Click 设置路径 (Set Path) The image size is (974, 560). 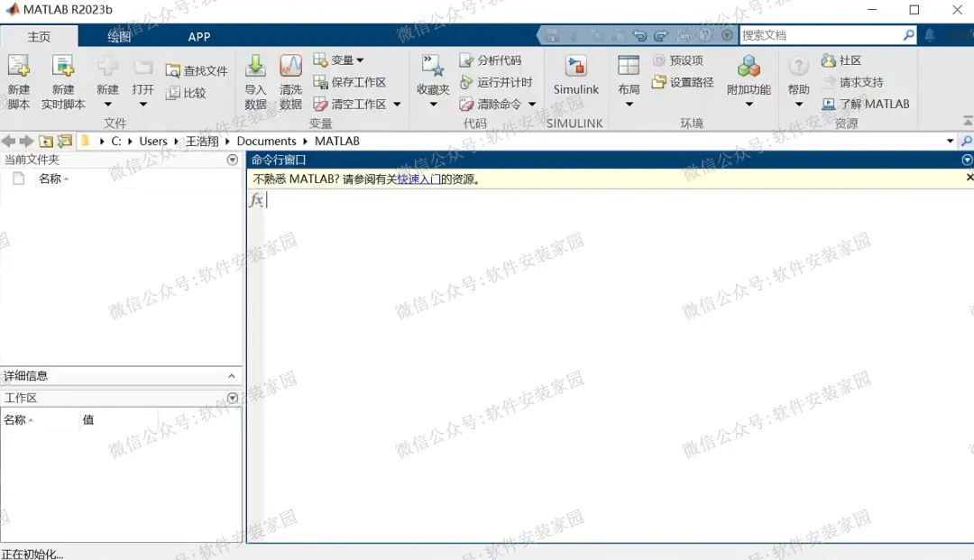[x=683, y=82]
